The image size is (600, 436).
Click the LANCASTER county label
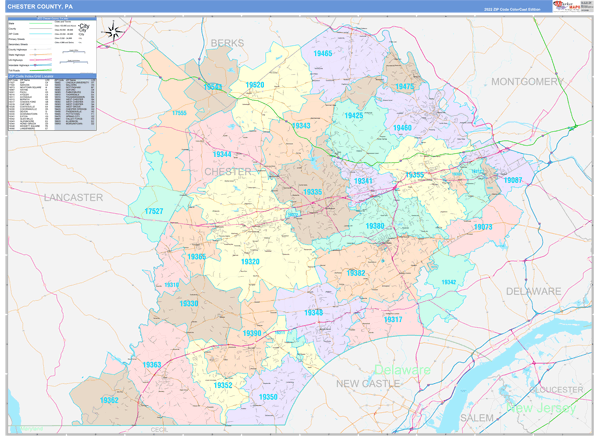click(x=73, y=198)
